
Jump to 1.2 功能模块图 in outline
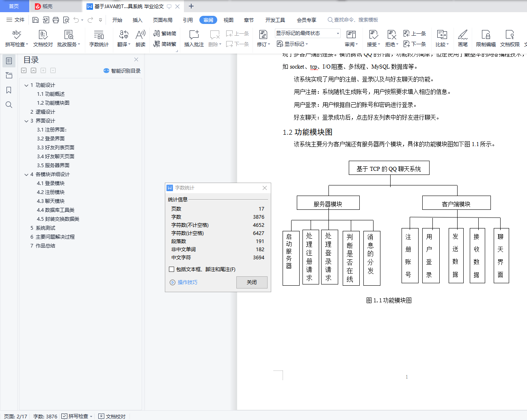click(53, 103)
